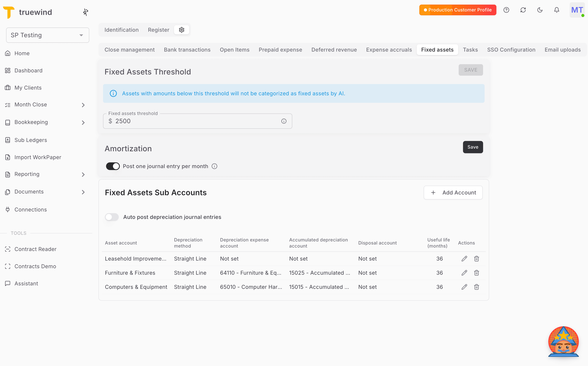Click the Add Account button
Screen dimensions: 588x366
[453, 192]
